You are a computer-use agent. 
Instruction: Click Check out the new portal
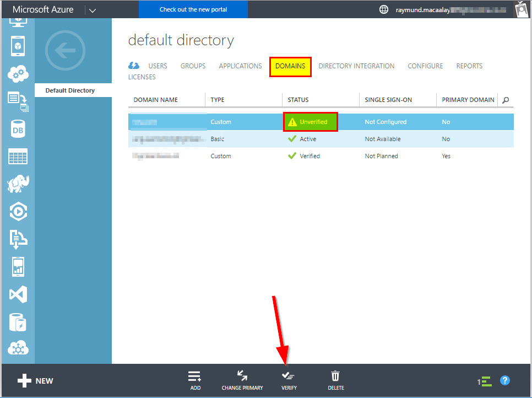(193, 9)
